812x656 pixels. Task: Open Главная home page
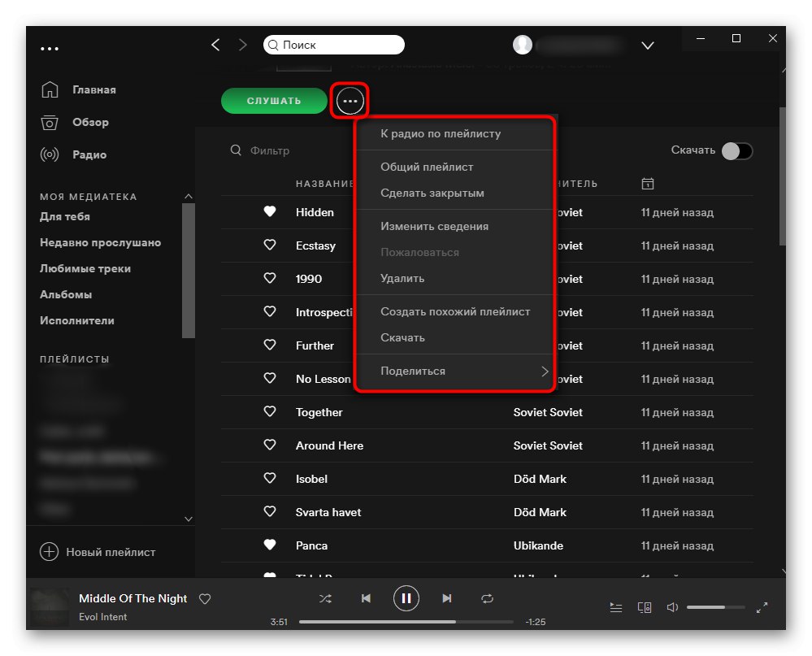79,89
